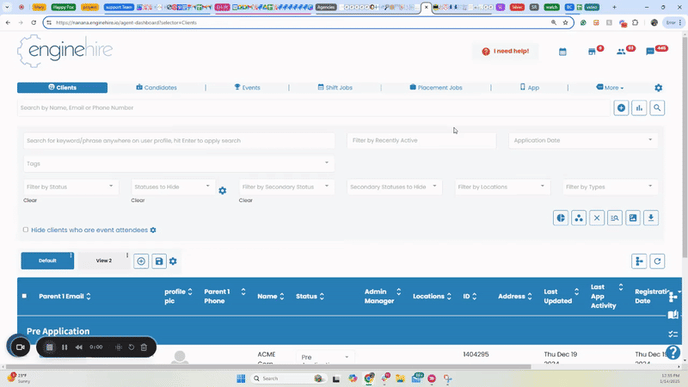Click the X clear filters icon
This screenshot has height=387, width=688.
coord(597,218)
